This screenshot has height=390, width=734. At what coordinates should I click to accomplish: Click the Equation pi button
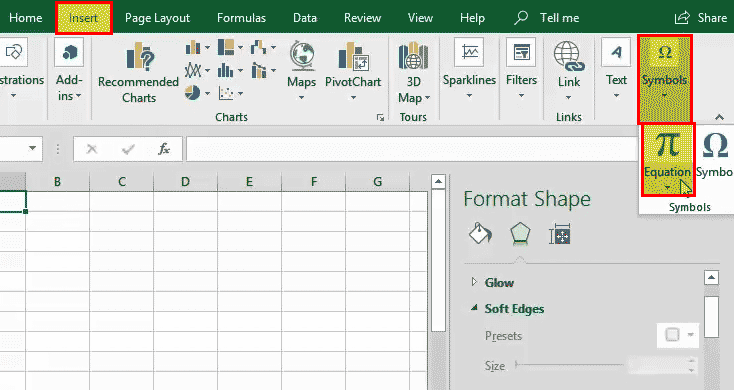click(668, 159)
